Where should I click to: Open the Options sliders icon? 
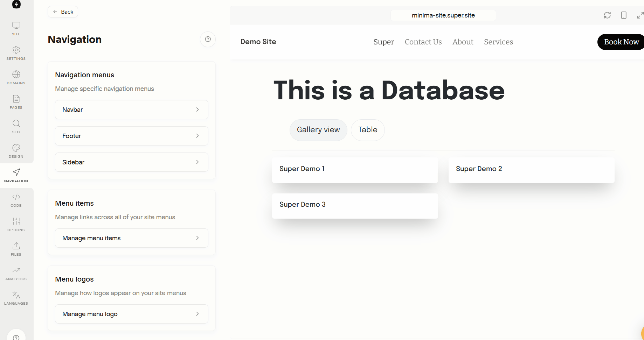coord(16,225)
